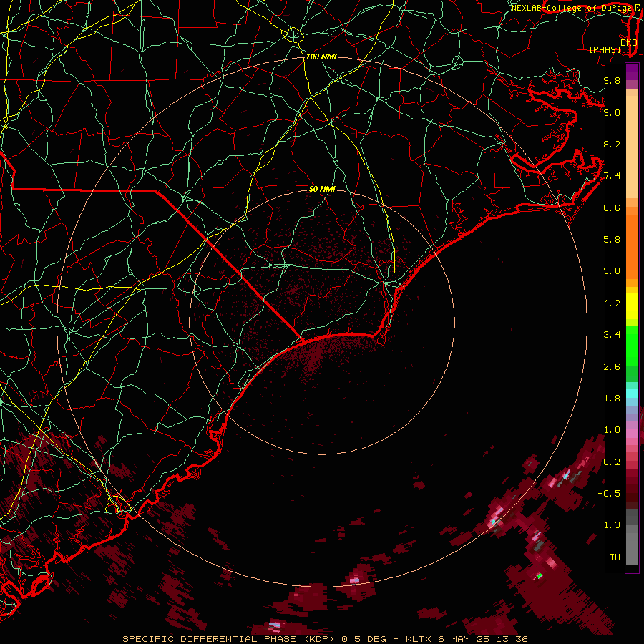Click the KLTX station identifier in caption
Screen dimensions: 644x644
tap(419, 639)
